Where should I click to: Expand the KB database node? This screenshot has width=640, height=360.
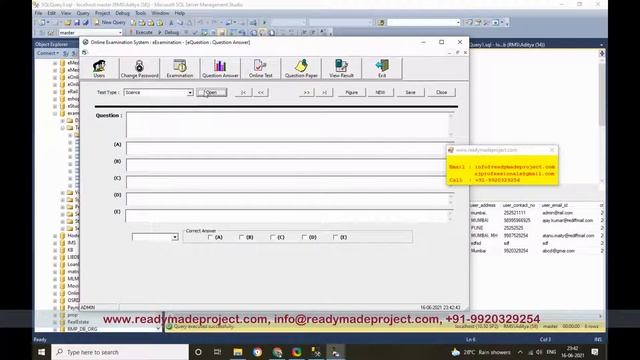(55, 250)
